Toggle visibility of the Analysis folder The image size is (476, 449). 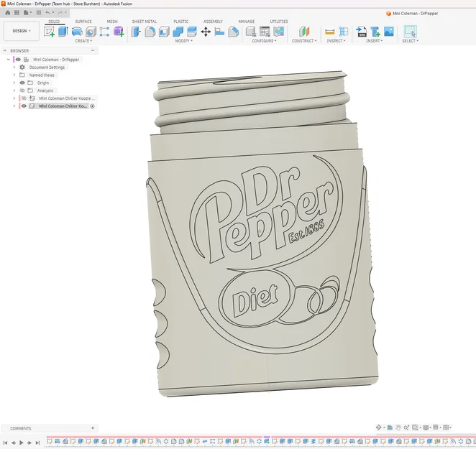point(22,91)
